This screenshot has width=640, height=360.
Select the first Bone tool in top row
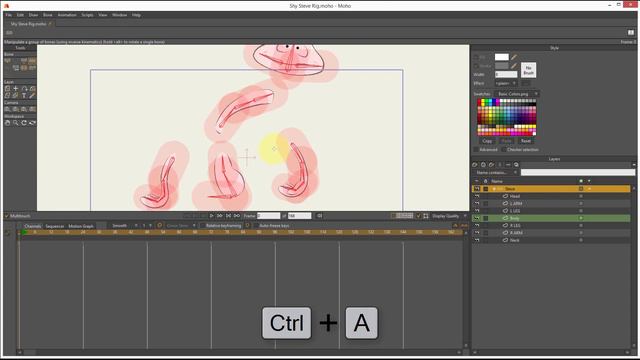7,60
